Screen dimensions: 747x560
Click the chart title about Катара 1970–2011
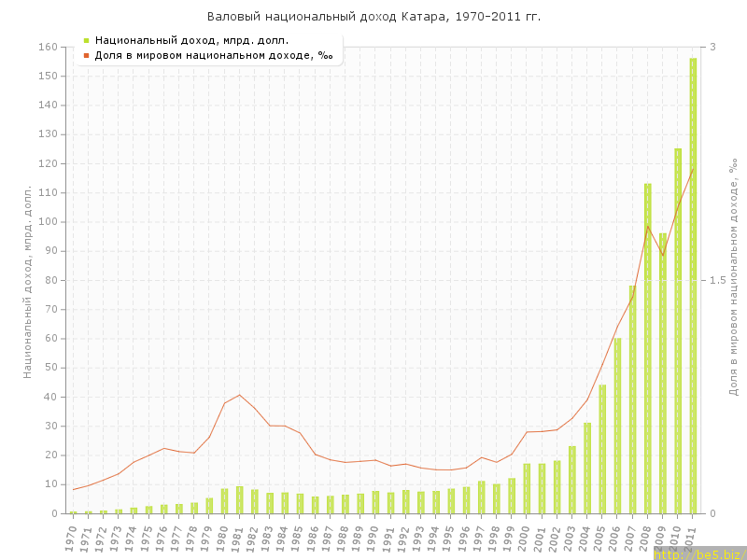coord(373,17)
